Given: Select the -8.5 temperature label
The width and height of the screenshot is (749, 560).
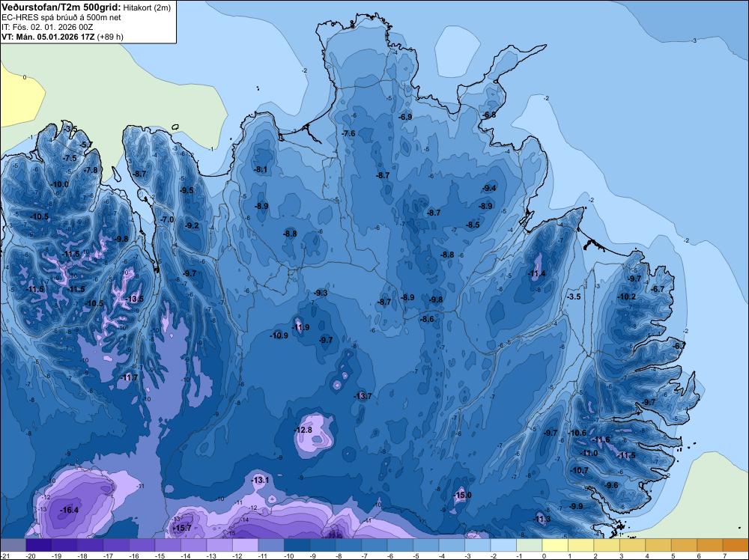Looking at the screenshot, I should click(x=473, y=225).
